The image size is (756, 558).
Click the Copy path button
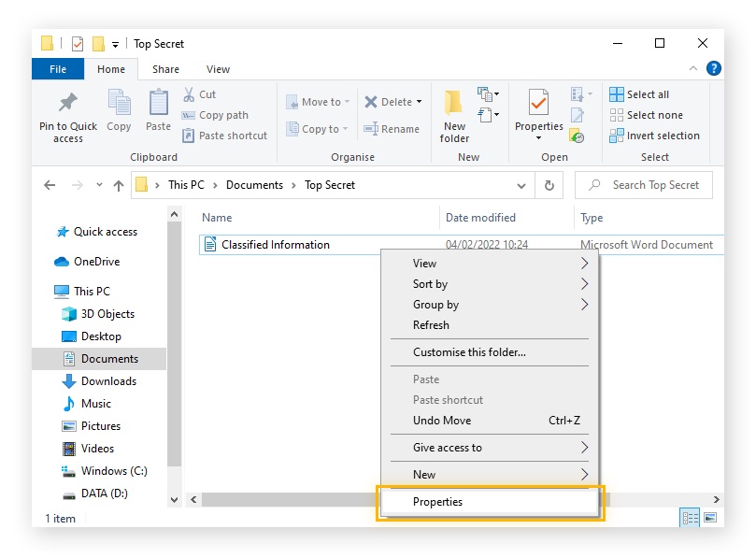coord(215,115)
